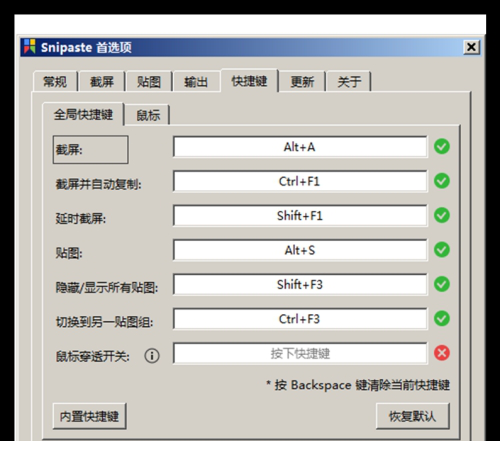Click the 延时截屏: label
The width and height of the screenshot is (500, 458).
click(81, 219)
